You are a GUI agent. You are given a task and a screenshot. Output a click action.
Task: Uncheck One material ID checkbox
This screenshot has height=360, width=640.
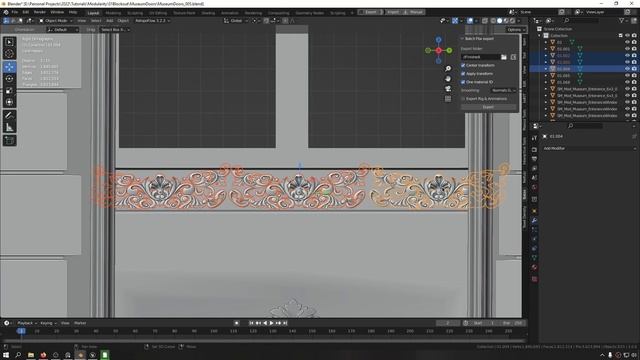pyautogui.click(x=463, y=82)
